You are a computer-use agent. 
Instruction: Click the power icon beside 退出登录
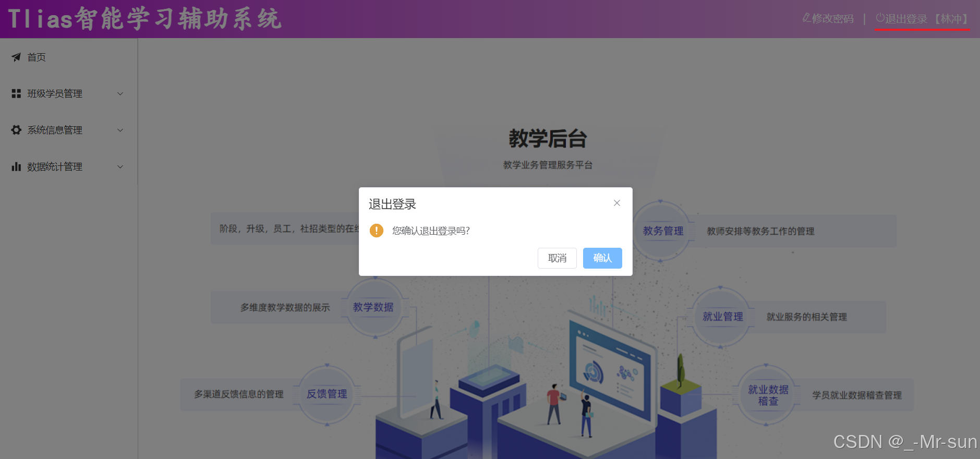click(x=880, y=18)
